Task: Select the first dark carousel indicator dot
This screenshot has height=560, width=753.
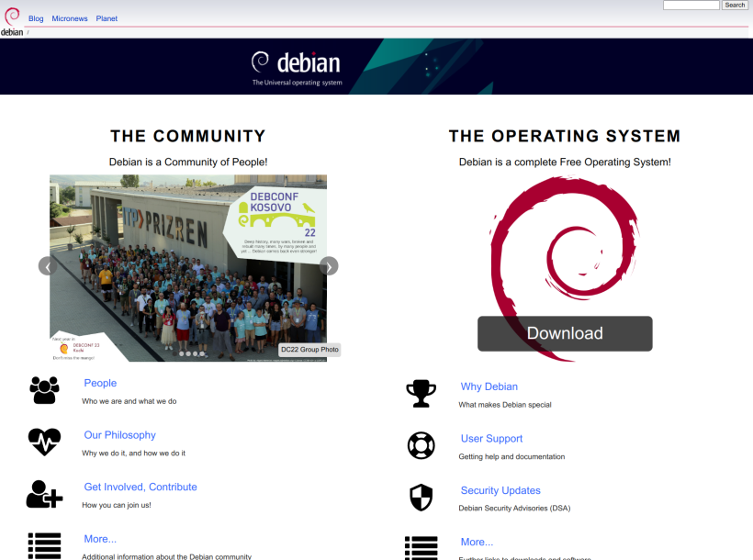Action: [x=174, y=354]
